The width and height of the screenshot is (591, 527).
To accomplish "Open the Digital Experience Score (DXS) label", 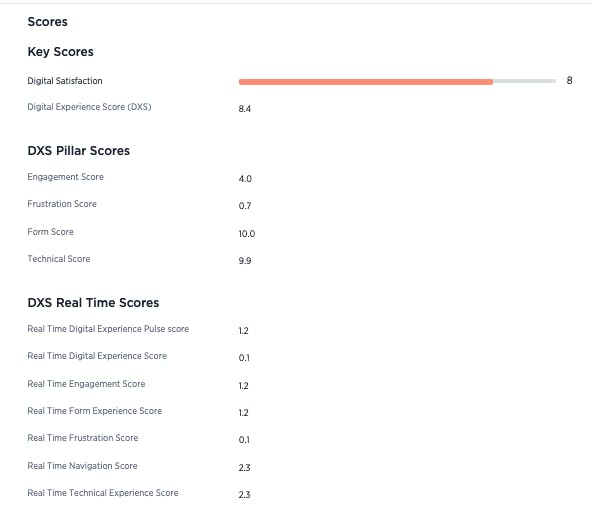I will pyautogui.click(x=89, y=107).
